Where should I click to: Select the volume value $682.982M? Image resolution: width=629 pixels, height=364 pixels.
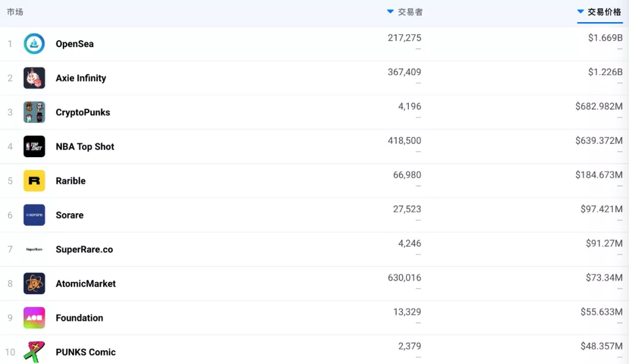[599, 107]
